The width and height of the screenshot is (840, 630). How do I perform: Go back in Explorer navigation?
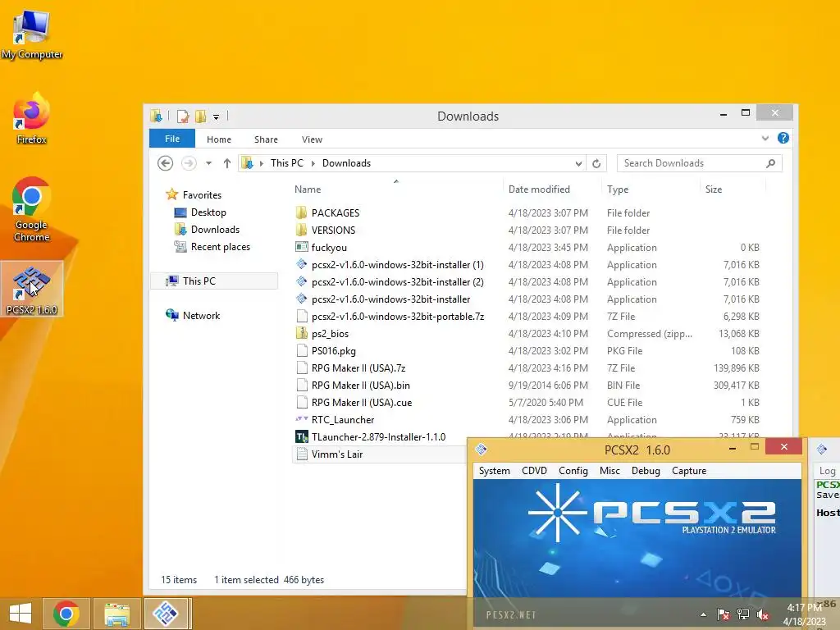coord(165,163)
